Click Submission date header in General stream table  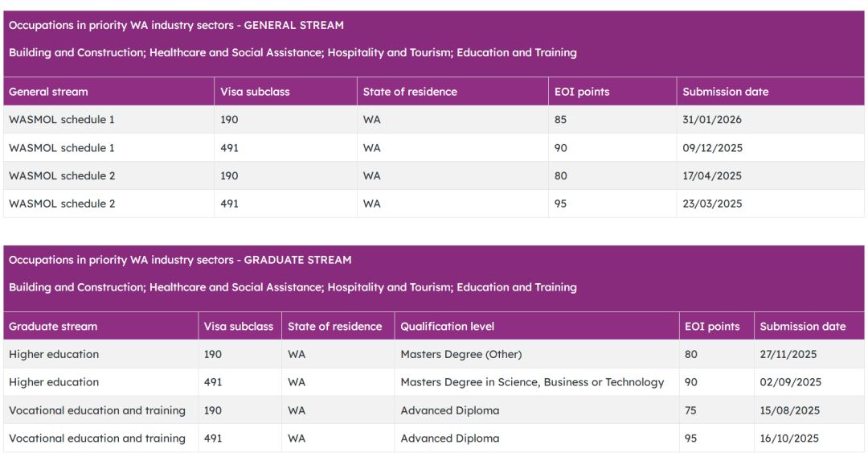tap(725, 92)
